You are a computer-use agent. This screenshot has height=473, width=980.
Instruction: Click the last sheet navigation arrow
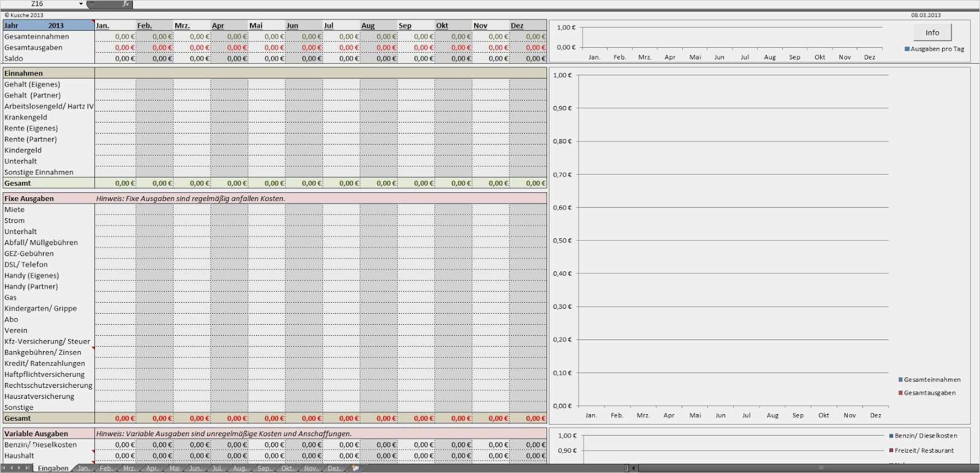[27, 468]
